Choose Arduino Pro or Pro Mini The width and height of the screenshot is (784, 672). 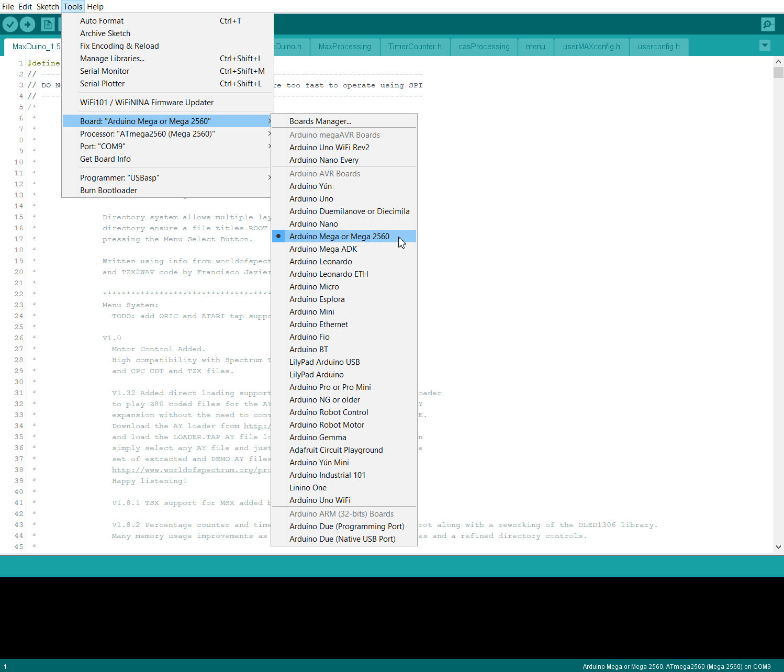344,387
